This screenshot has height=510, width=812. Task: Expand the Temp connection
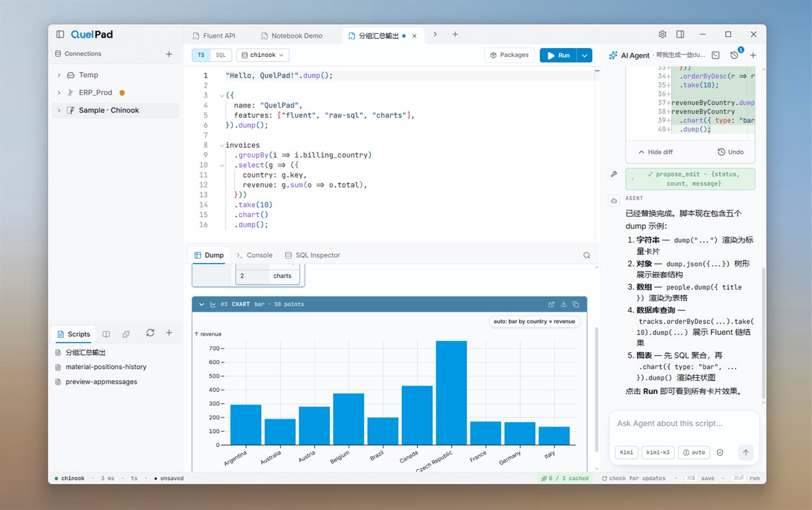(59, 75)
